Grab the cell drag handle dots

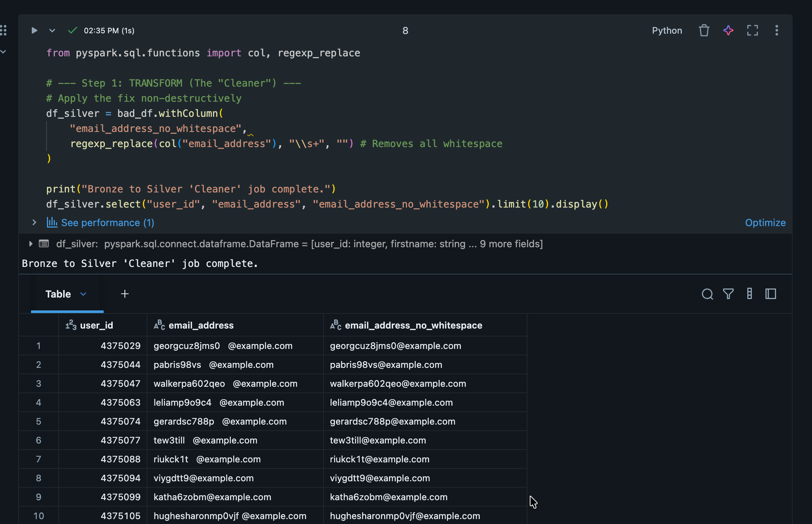(4, 30)
